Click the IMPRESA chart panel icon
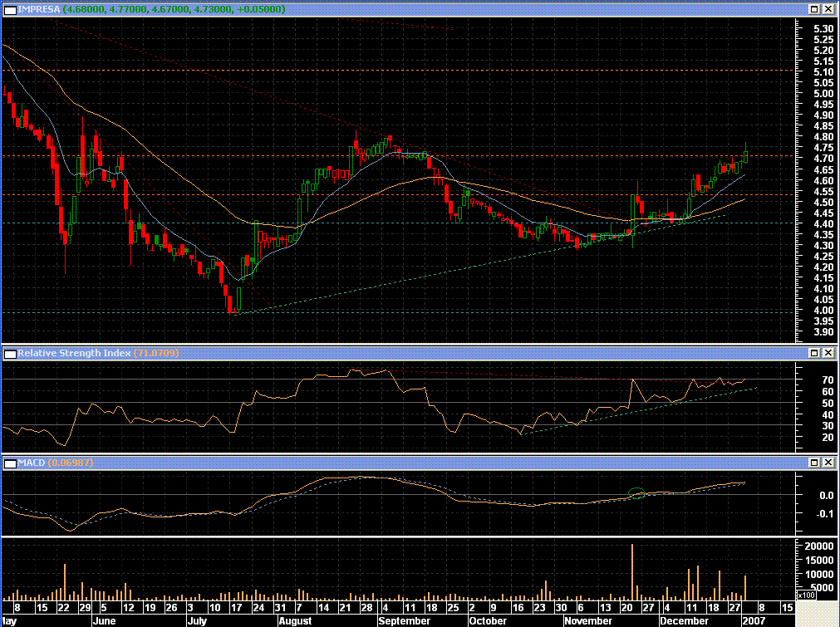The width and height of the screenshot is (840, 627). [8, 8]
